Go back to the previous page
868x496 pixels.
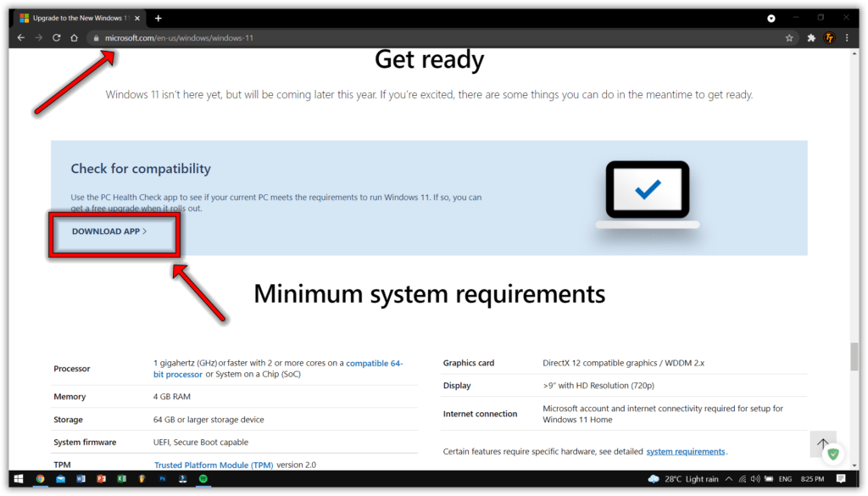click(21, 37)
